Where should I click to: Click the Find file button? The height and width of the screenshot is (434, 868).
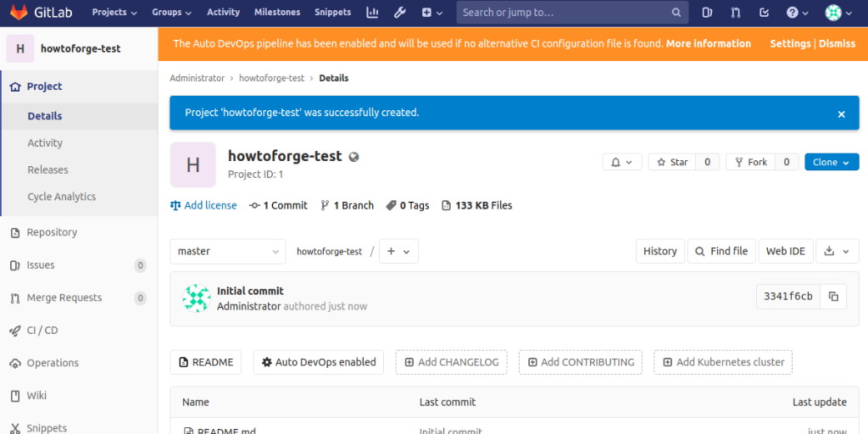(x=722, y=251)
